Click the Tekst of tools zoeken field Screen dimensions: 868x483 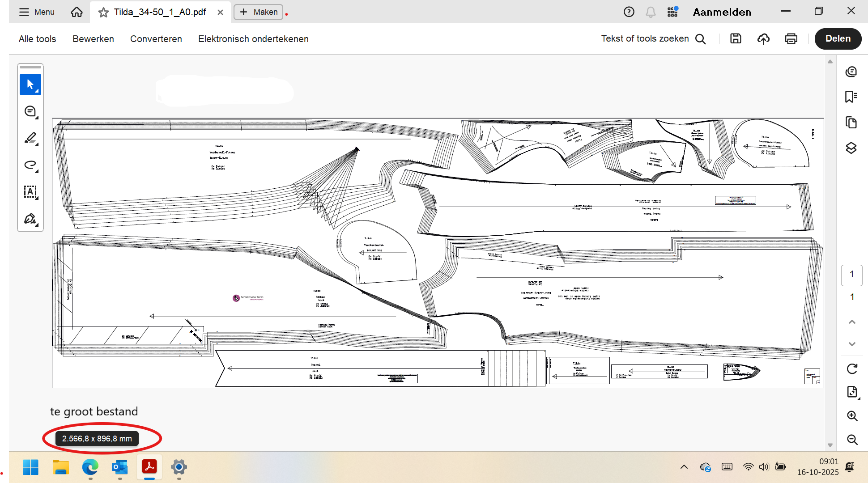click(645, 39)
